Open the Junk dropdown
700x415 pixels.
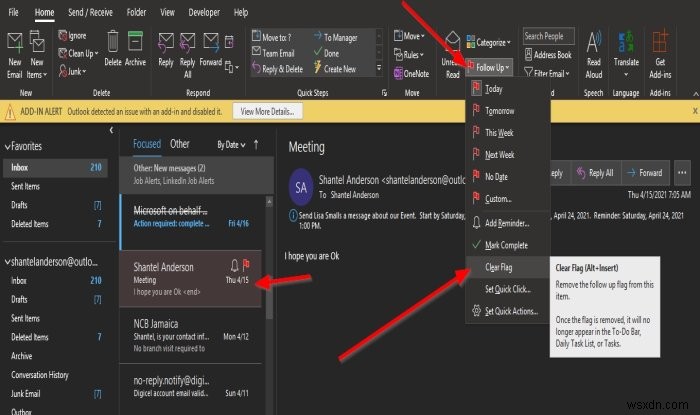[72, 71]
